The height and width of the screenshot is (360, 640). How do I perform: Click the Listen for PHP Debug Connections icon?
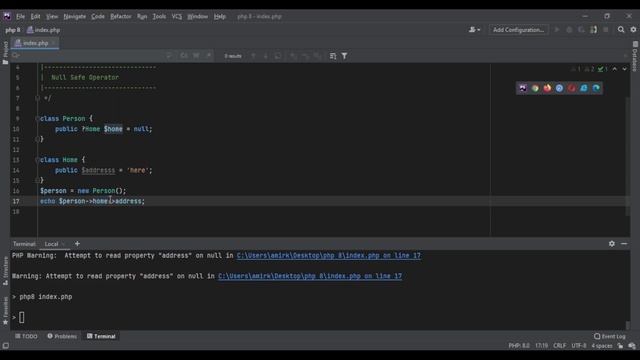(x=593, y=30)
